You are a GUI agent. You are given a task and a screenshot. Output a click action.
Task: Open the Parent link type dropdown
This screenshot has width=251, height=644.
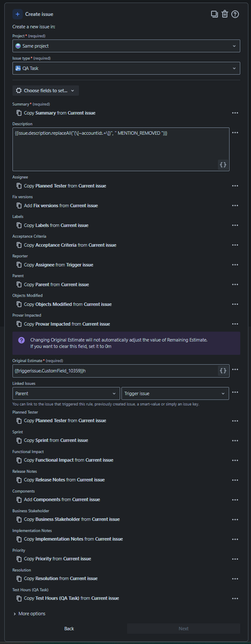(66, 394)
